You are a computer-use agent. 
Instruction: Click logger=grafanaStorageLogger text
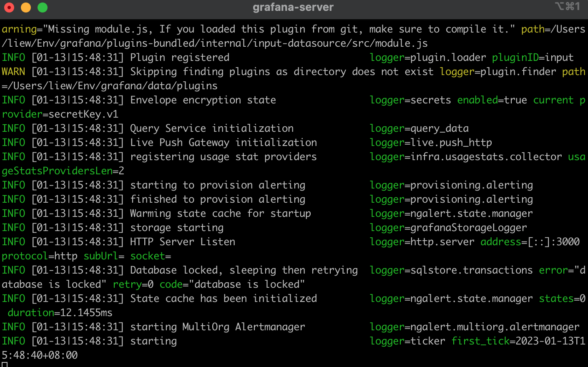[448, 228]
